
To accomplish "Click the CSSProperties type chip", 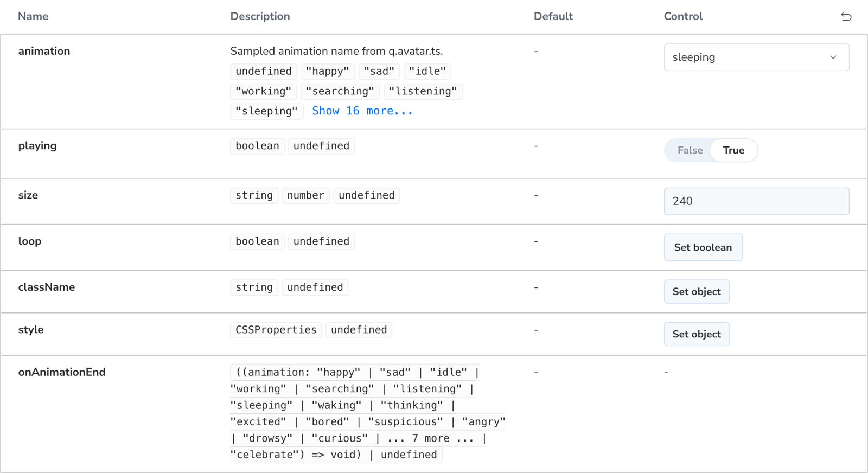I will (276, 330).
